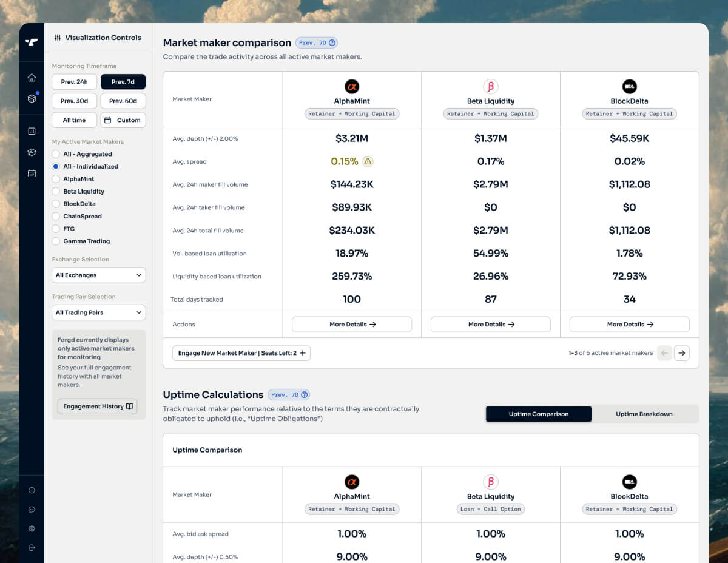Screen dimensions: 728x563
Task: Click BlockDelta logo in comparison table
Action: click(x=630, y=86)
